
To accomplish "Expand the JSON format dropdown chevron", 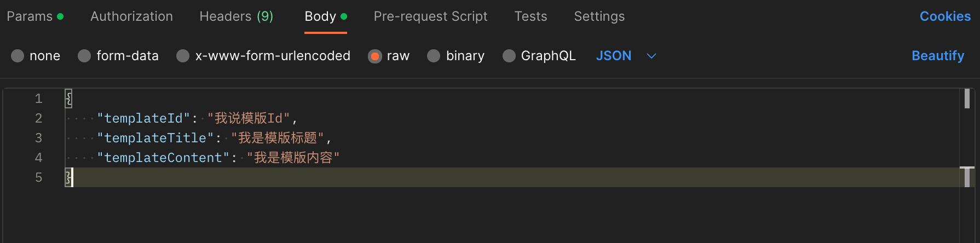I will 651,56.
